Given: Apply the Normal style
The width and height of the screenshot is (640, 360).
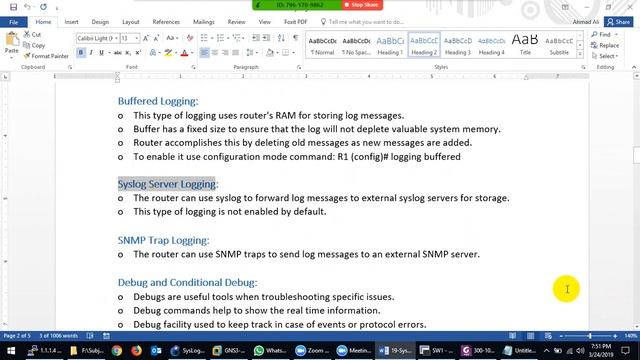Looking at the screenshot, I should [x=322, y=45].
